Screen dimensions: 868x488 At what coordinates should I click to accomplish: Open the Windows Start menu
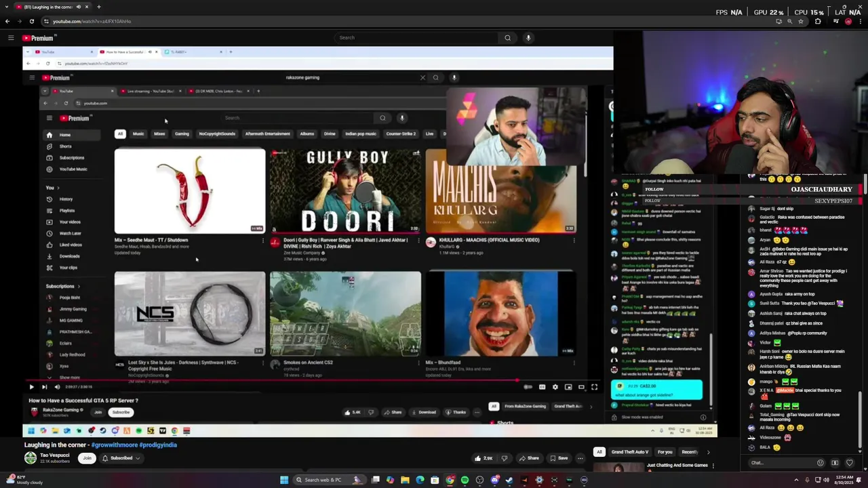(284, 480)
